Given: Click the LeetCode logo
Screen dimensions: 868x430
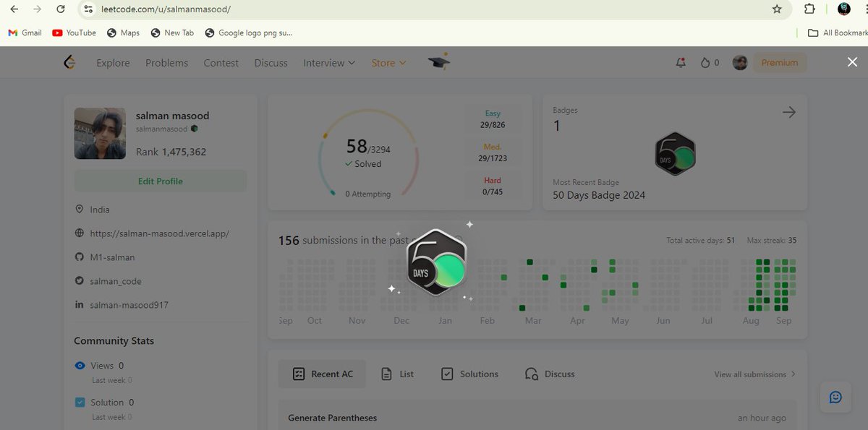Looking at the screenshot, I should pyautogui.click(x=69, y=63).
